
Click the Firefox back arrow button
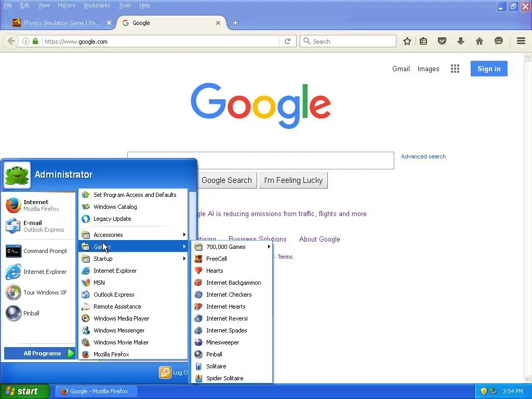pyautogui.click(x=11, y=42)
